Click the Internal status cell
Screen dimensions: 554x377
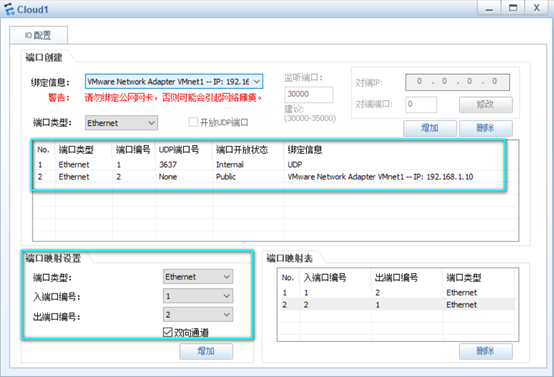230,165
